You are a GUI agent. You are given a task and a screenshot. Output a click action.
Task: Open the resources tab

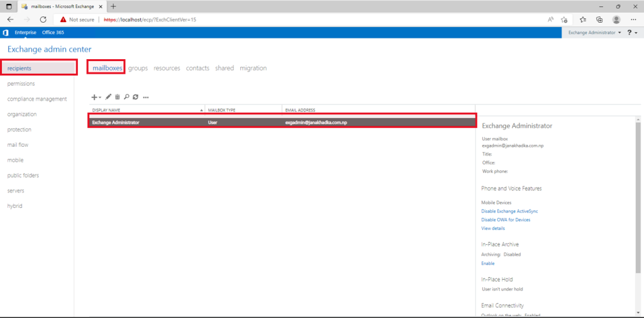pyautogui.click(x=167, y=68)
